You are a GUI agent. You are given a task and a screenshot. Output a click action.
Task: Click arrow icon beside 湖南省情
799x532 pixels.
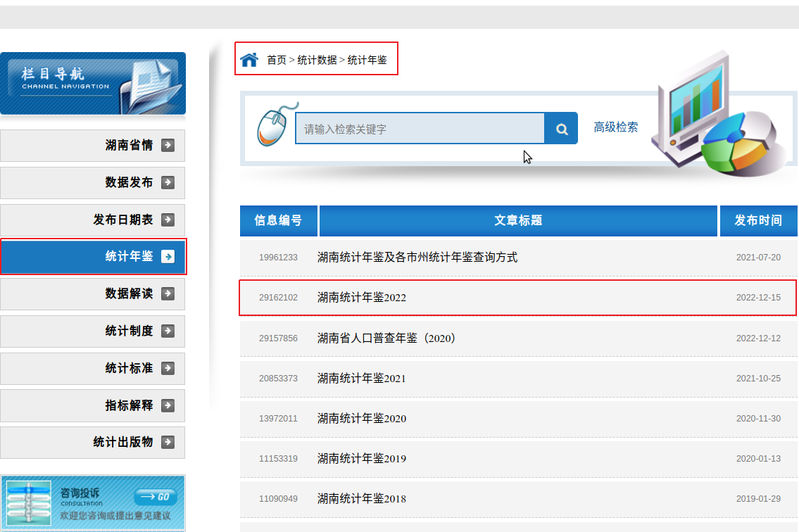168,146
